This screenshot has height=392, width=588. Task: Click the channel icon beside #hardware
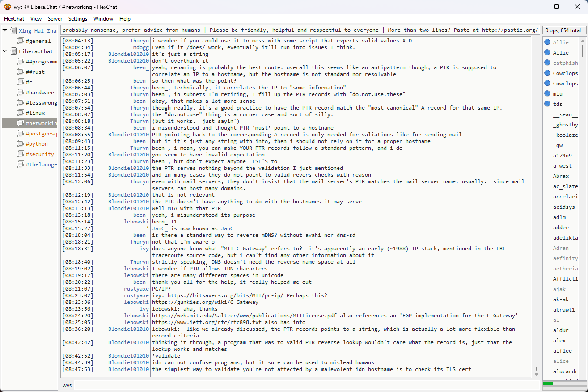[x=21, y=93]
